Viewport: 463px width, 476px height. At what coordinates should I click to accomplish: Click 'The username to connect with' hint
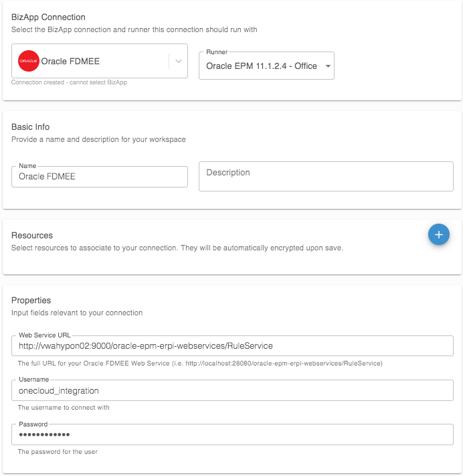(64, 408)
